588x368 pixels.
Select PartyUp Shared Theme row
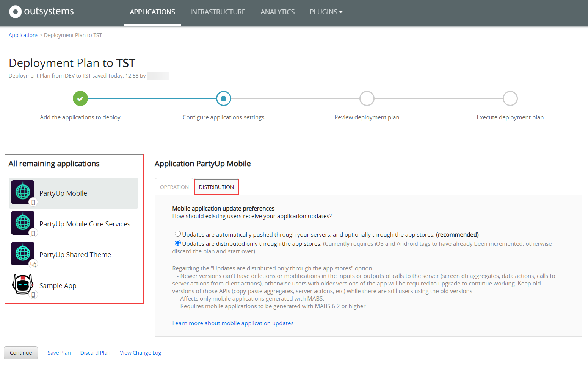pos(74,255)
